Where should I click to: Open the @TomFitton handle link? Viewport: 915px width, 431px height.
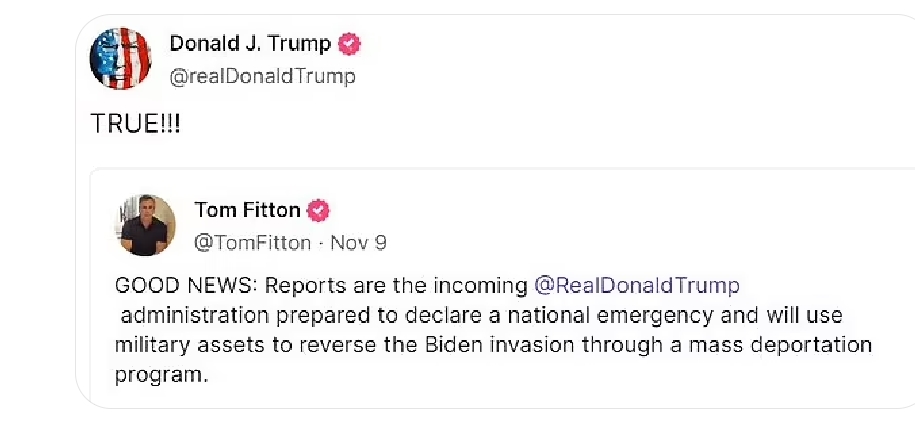pos(252,243)
